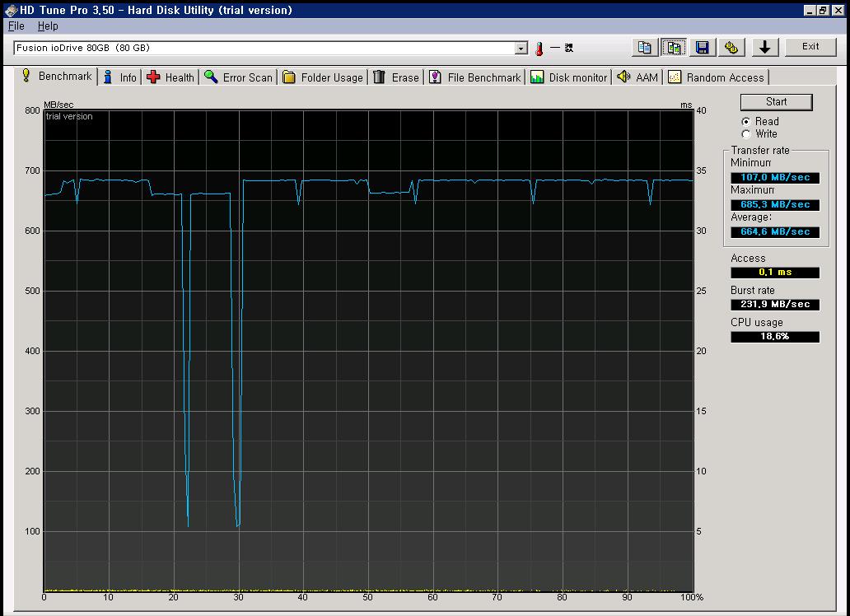Screen dimensions: 850x616
Task: Click the copy screenshot to clipboard icon
Action: point(673,48)
